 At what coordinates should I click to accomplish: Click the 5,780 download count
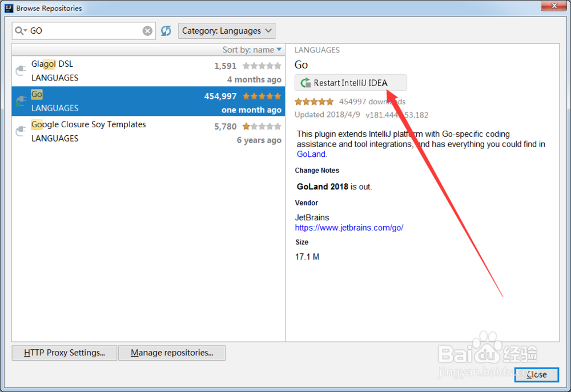pyautogui.click(x=226, y=127)
